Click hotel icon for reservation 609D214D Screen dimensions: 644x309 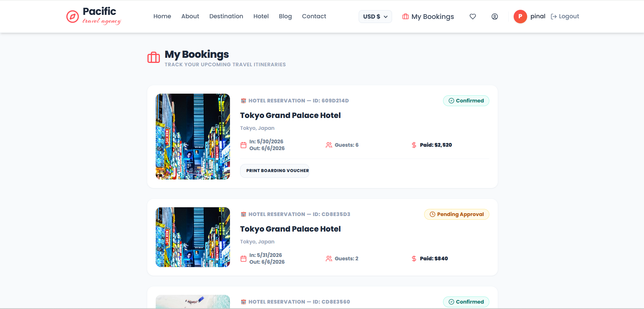[243, 101]
